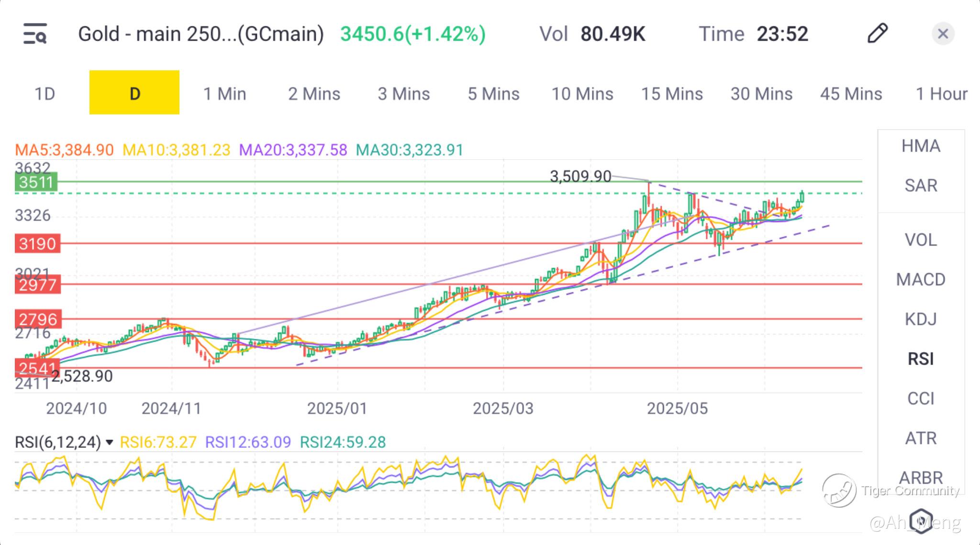The image size is (980, 545).
Task: Close the chart with X icon
Action: point(943,33)
